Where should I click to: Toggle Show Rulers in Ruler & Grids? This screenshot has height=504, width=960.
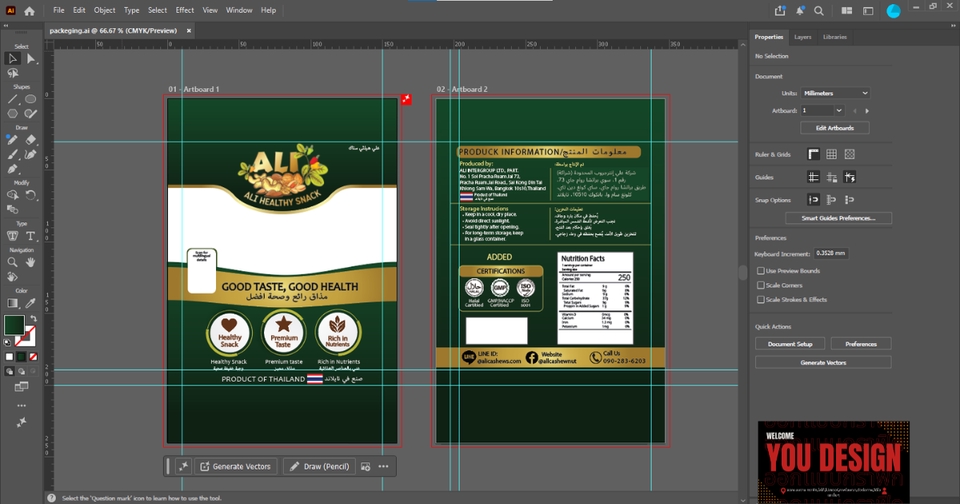[813, 154]
